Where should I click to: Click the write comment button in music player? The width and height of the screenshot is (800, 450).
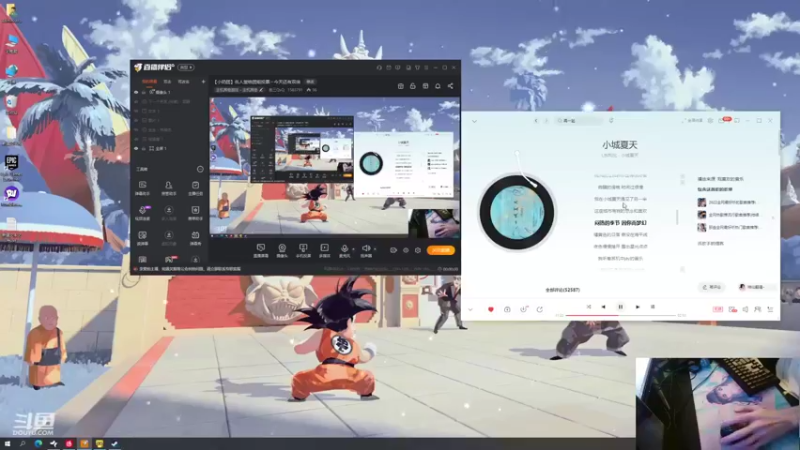click(711, 287)
